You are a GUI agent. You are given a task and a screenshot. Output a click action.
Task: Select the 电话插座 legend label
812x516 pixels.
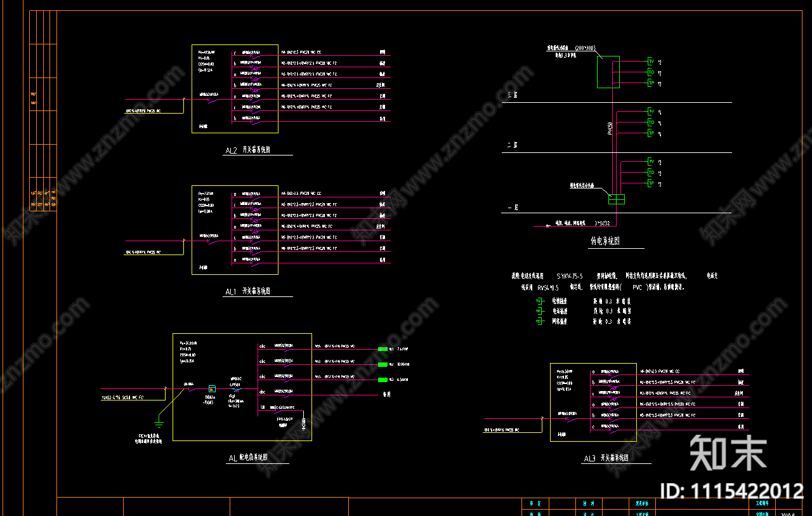(560, 312)
